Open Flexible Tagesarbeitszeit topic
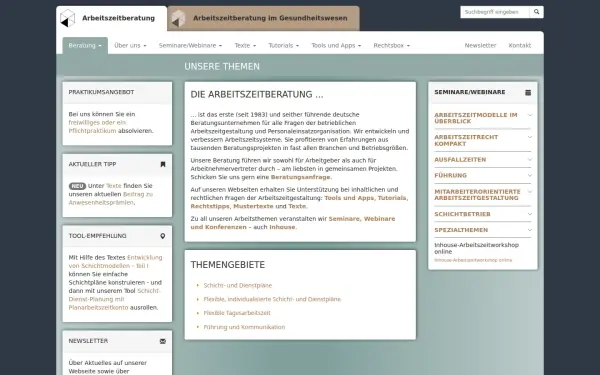 pos(237,313)
